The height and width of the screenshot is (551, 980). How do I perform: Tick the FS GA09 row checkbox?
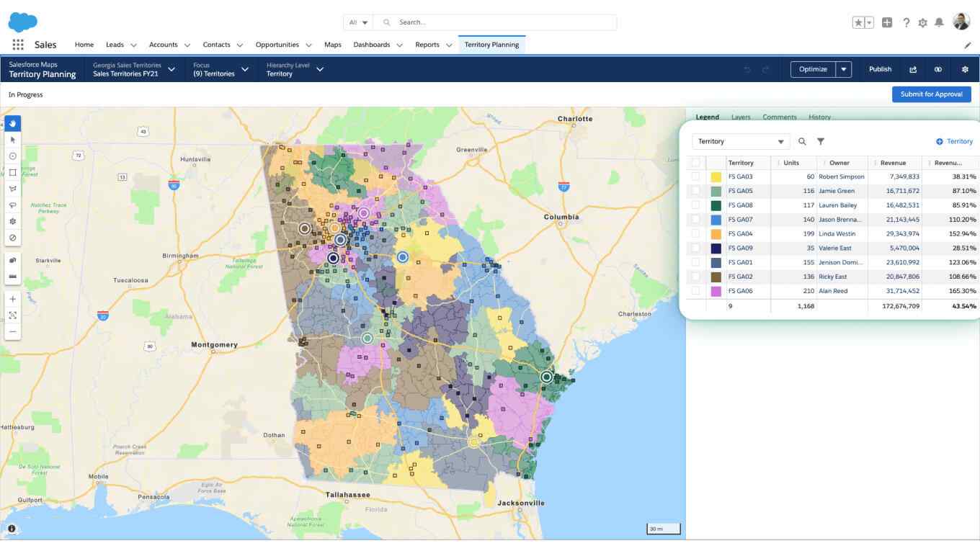pos(695,248)
